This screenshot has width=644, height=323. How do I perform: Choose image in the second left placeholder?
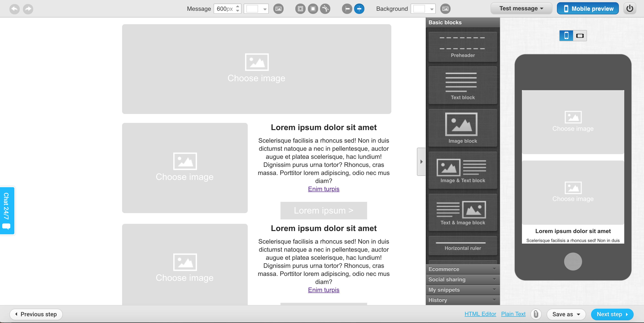(185, 264)
